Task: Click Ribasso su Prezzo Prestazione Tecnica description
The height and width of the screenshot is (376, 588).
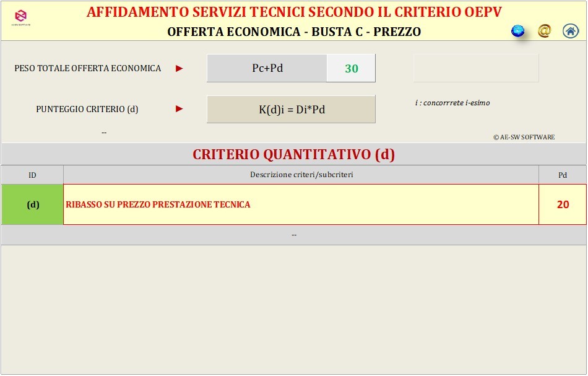Action: pyautogui.click(x=158, y=204)
